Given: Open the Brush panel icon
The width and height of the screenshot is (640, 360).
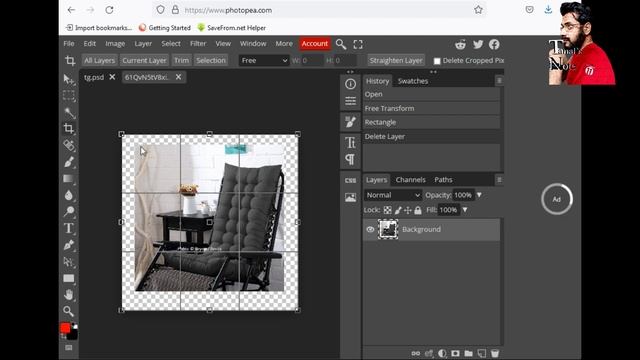Looking at the screenshot, I should tap(350, 122).
